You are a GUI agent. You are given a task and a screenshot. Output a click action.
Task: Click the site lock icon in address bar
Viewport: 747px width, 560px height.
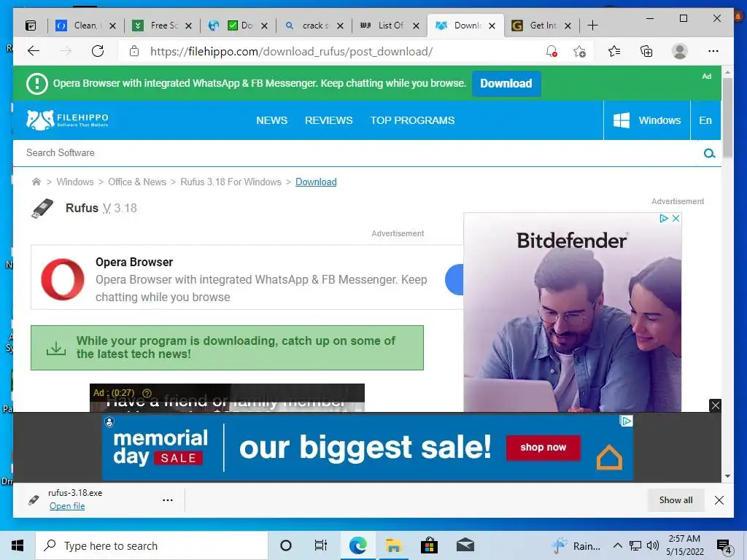134,51
